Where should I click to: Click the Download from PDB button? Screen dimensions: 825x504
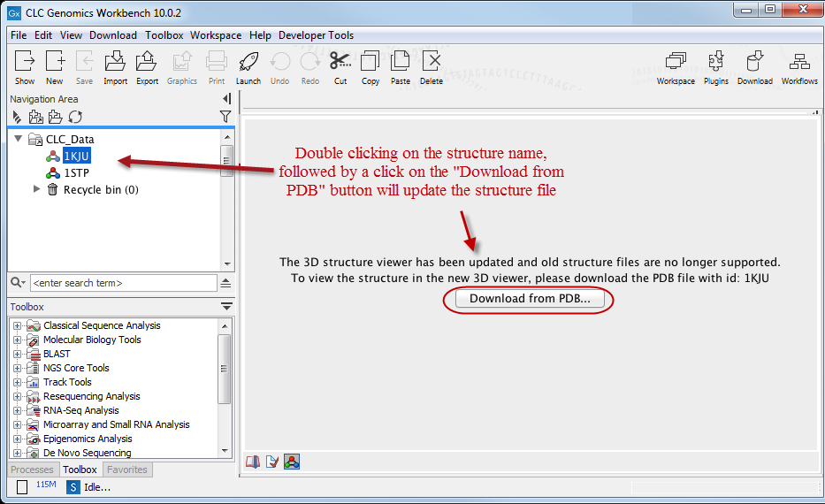point(530,298)
